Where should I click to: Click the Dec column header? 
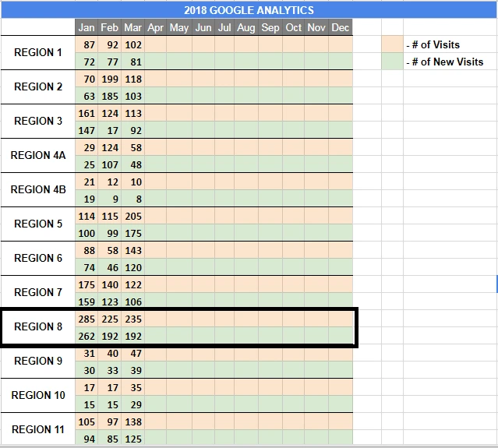pyautogui.click(x=341, y=27)
